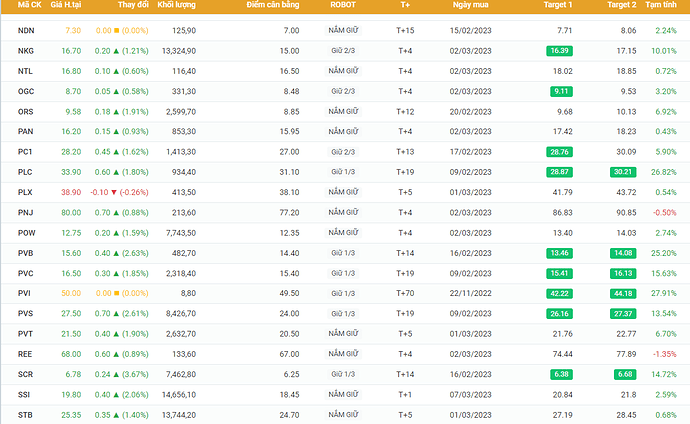The height and width of the screenshot is (424, 690).
Task: Click PVI estimate 27.91%
Action: point(664,293)
